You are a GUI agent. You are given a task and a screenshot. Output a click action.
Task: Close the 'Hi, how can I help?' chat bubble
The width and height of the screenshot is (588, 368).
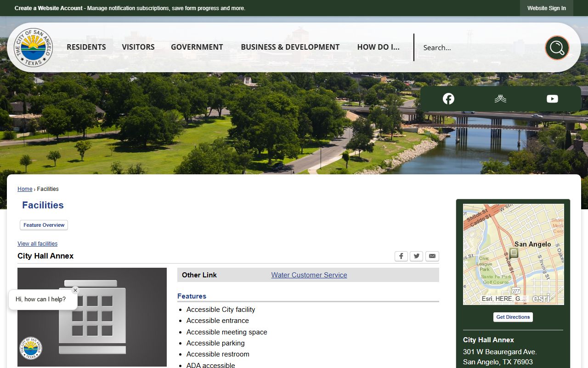point(75,290)
